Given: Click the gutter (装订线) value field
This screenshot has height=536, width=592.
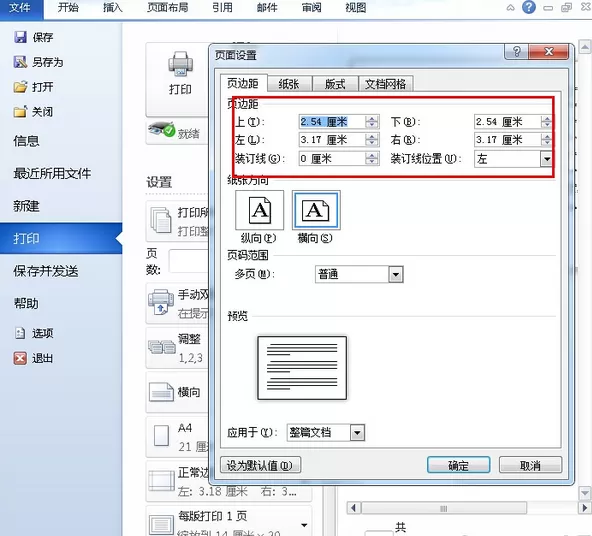Looking at the screenshot, I should click(x=332, y=159).
